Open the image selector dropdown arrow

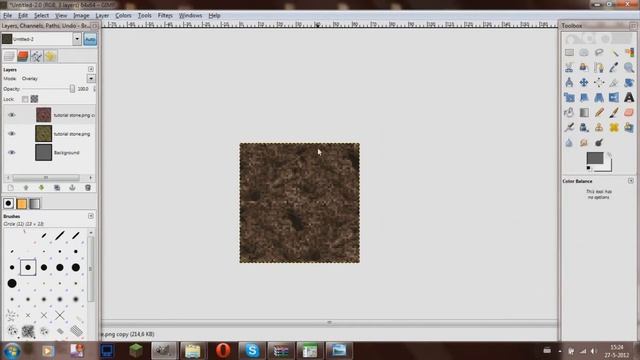coord(77,39)
